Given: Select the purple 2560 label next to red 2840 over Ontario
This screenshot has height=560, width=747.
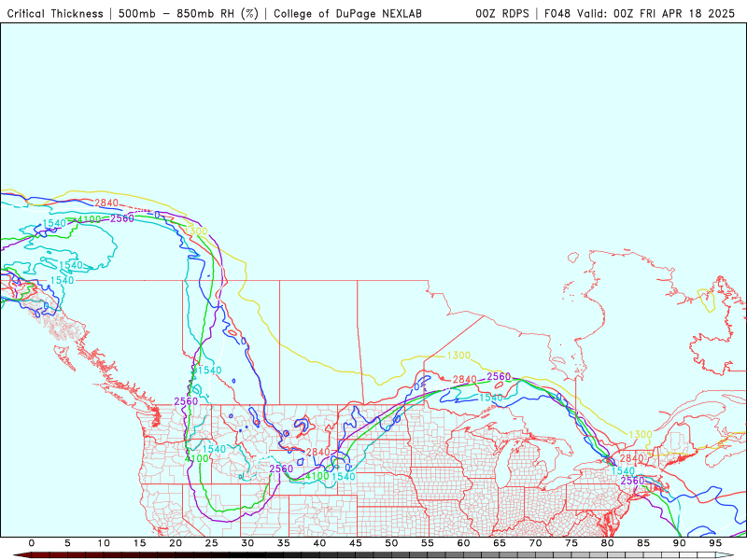Looking at the screenshot, I should pyautogui.click(x=499, y=377).
